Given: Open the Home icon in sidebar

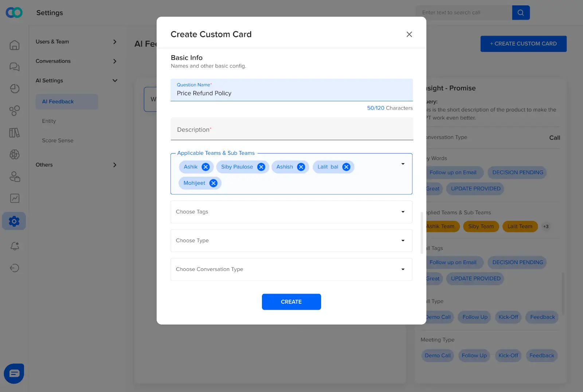Looking at the screenshot, I should click(14, 45).
